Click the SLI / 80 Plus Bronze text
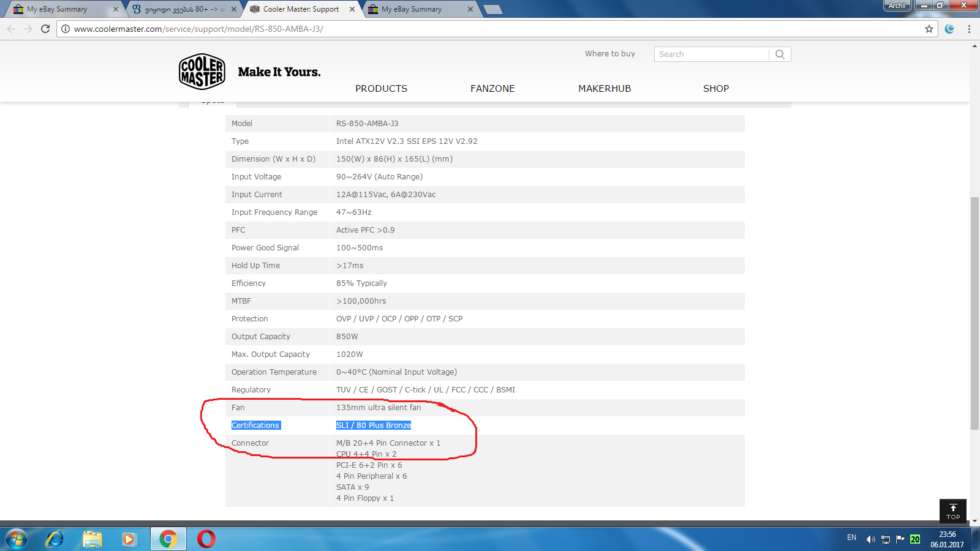The height and width of the screenshot is (551, 980). pos(374,425)
